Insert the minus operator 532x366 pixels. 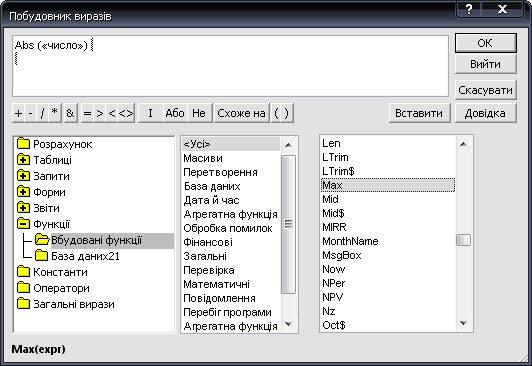(31, 113)
